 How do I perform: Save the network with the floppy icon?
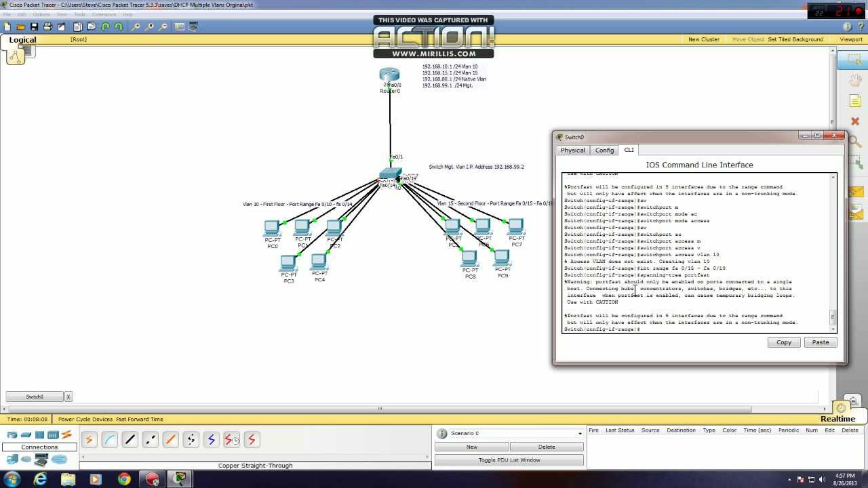tap(34, 26)
